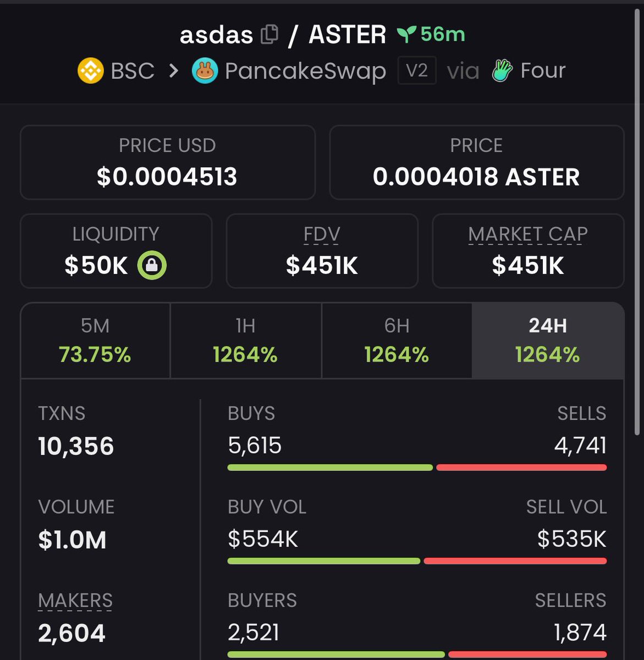Click the breadcrumb chevron after BSC
Image resolution: width=644 pixels, height=660 pixels.
click(x=173, y=71)
